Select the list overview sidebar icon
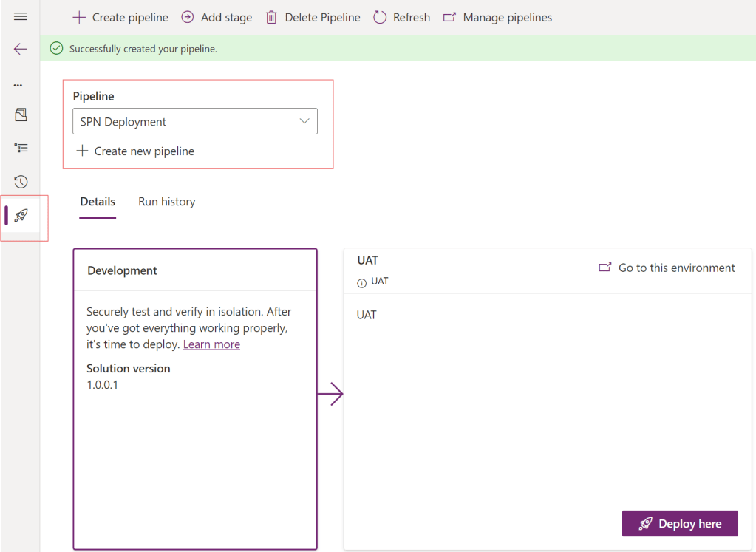 tap(21, 148)
